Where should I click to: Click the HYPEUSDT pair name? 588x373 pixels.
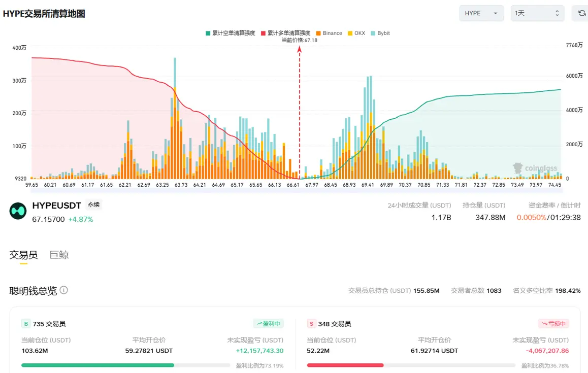[57, 206]
